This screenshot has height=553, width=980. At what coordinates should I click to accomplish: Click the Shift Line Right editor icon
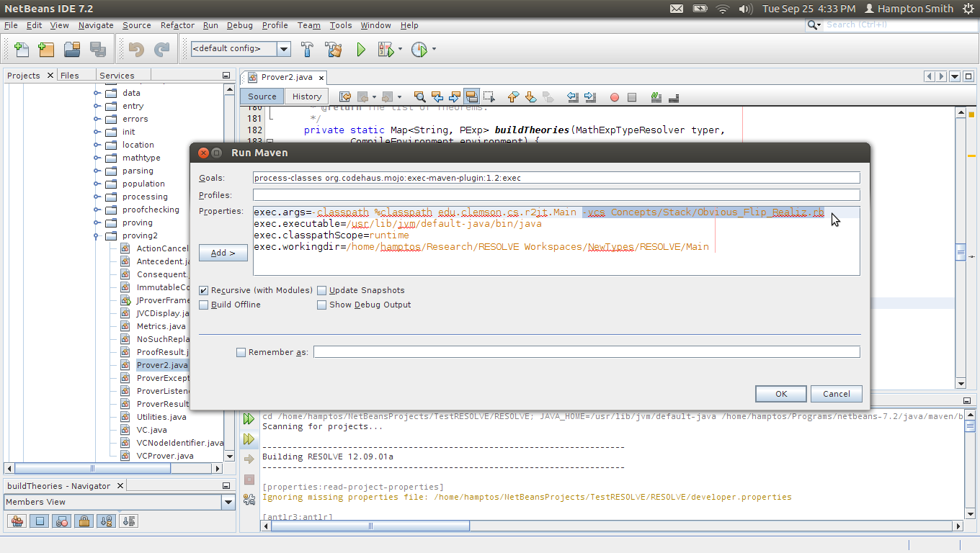pos(590,96)
